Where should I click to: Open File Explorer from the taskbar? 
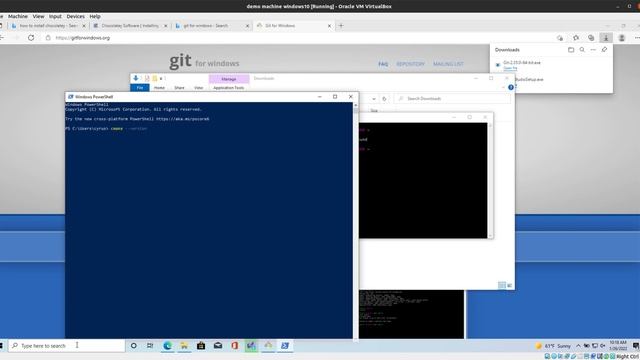point(184,346)
